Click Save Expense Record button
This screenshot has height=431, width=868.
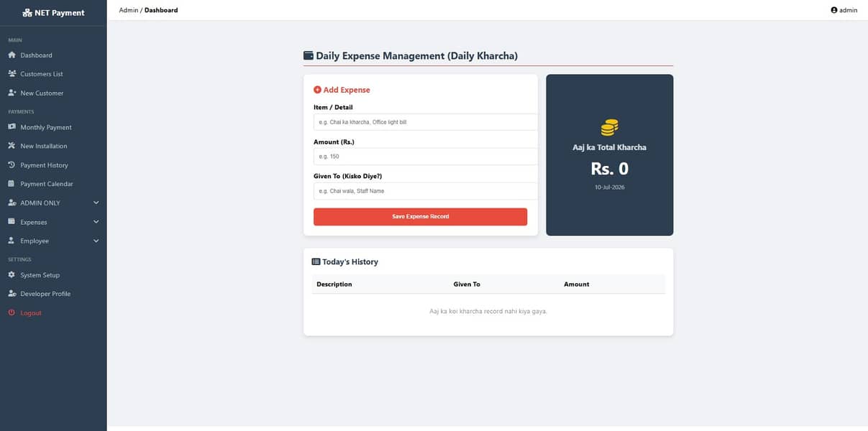pos(420,217)
